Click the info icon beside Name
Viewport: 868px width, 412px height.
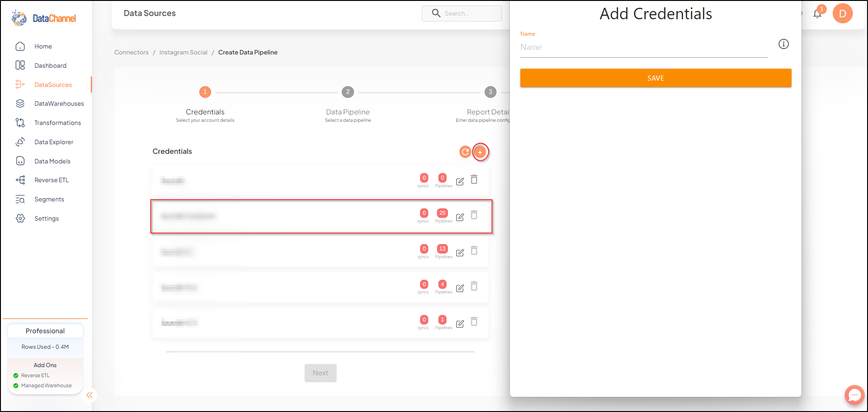pos(784,44)
